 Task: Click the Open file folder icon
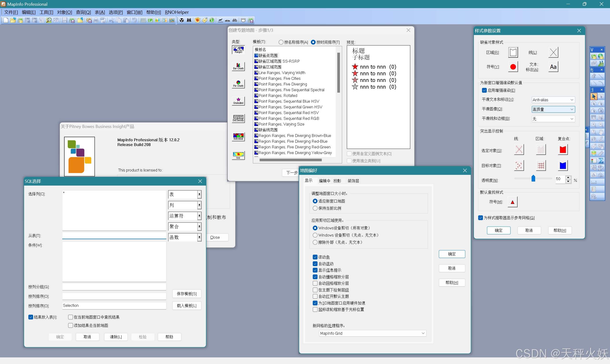(13, 20)
